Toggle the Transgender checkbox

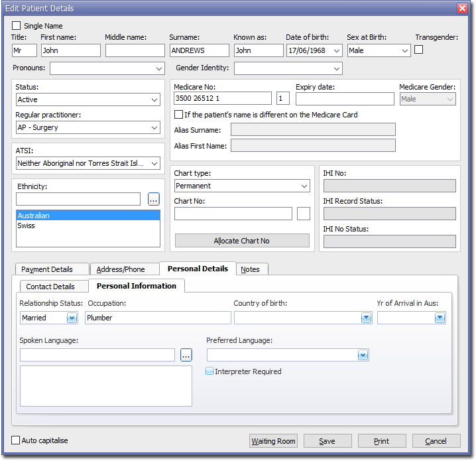pyautogui.click(x=419, y=50)
